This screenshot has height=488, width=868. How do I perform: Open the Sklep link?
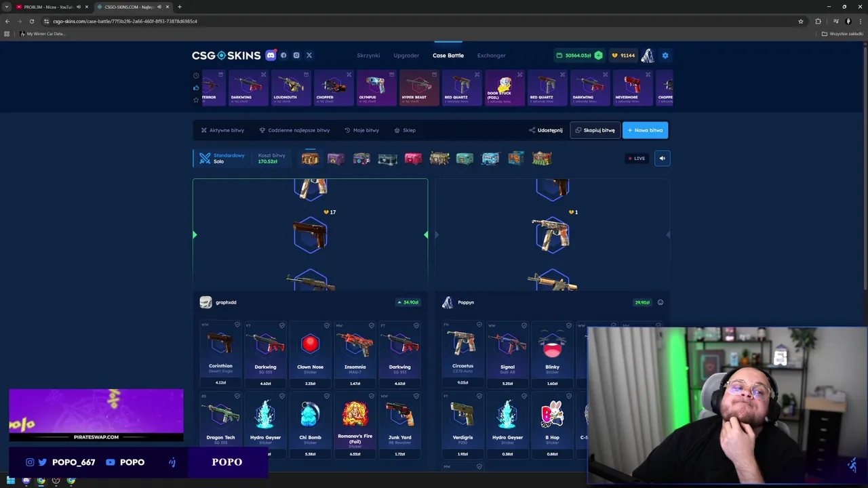pos(405,130)
